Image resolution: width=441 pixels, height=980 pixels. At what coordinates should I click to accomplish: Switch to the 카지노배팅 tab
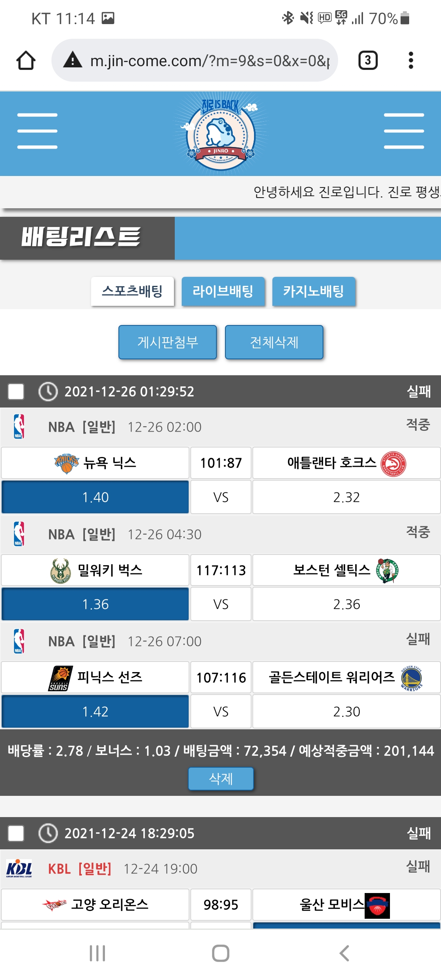314,291
